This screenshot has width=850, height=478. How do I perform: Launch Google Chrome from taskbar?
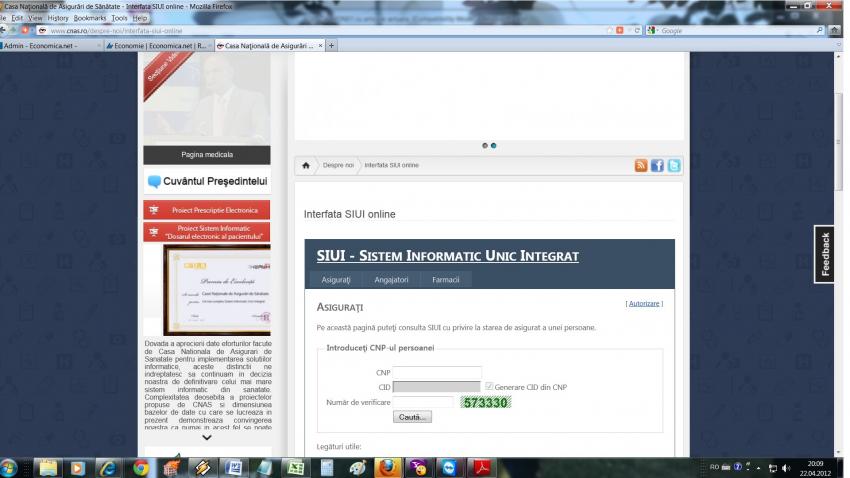coord(140,468)
